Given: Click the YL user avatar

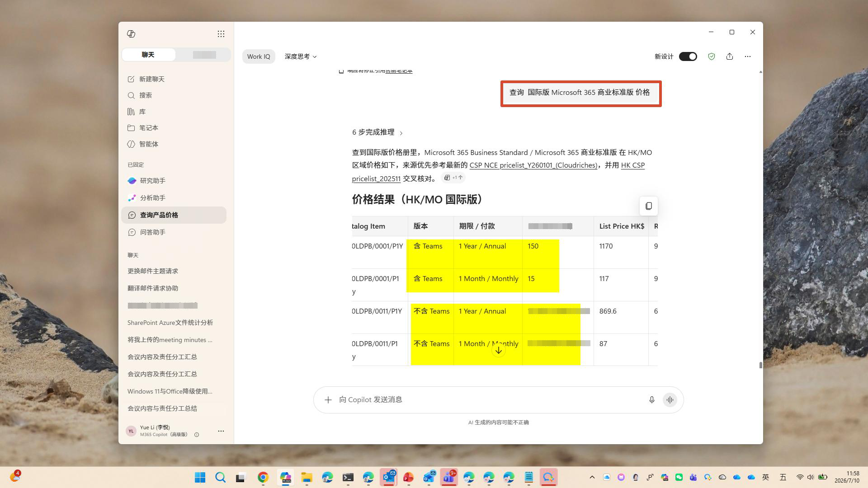Looking at the screenshot, I should click(x=131, y=431).
